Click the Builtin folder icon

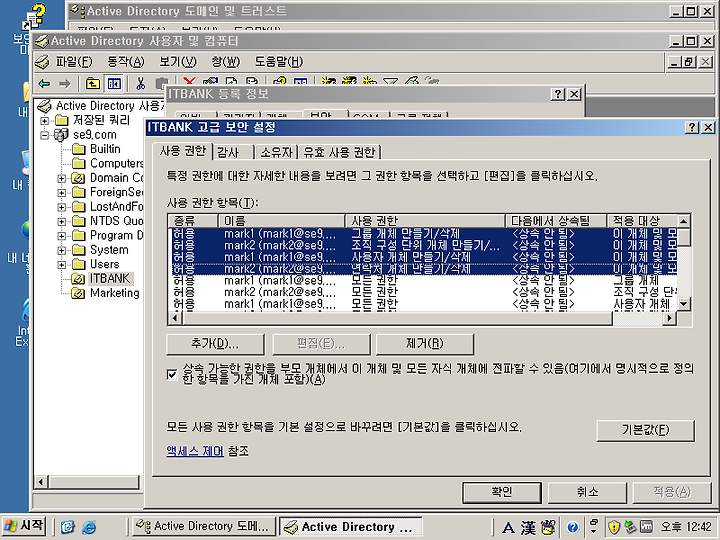(x=79, y=149)
